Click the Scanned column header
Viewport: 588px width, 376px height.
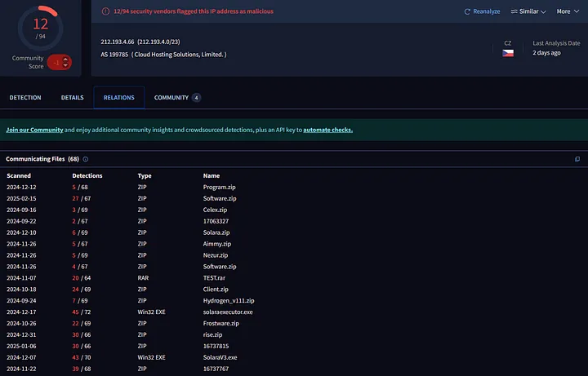19,175
